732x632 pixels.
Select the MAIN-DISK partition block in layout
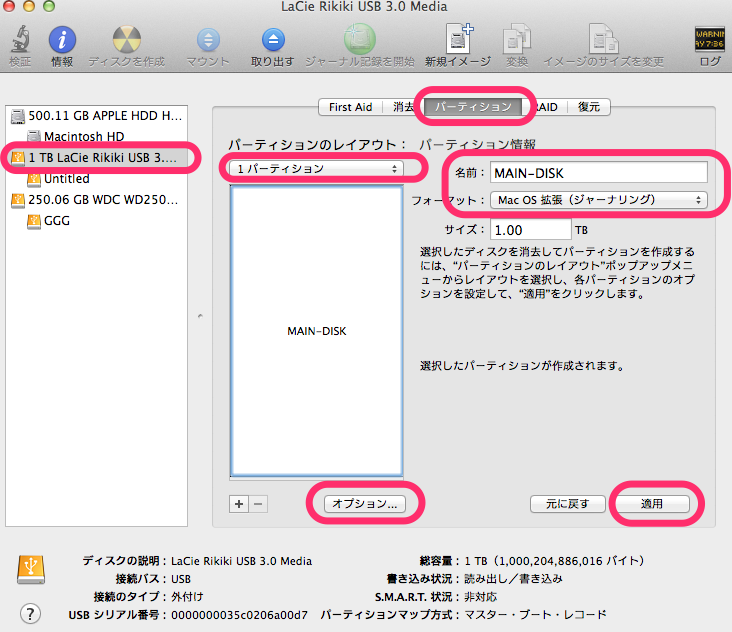[x=317, y=331]
